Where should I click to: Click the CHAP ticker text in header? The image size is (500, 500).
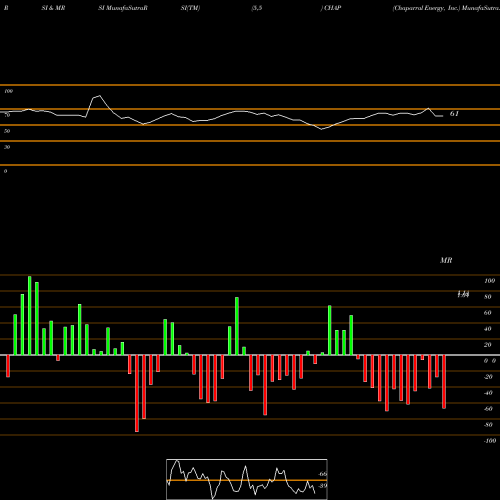pos(332,8)
